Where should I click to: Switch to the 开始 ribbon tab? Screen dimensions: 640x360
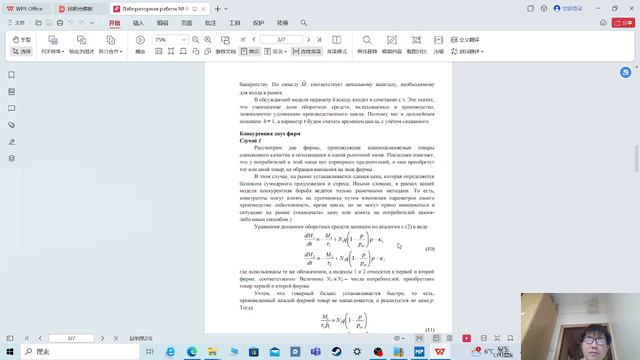click(115, 23)
